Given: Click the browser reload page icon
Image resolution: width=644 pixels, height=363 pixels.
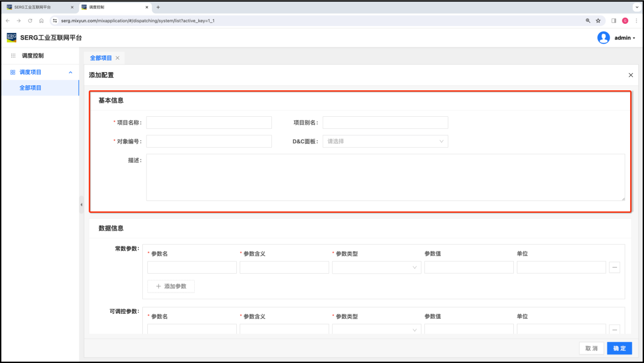Looking at the screenshot, I should (30, 21).
